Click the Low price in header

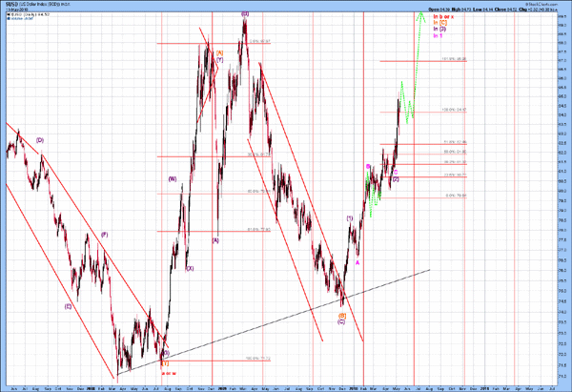point(483,10)
